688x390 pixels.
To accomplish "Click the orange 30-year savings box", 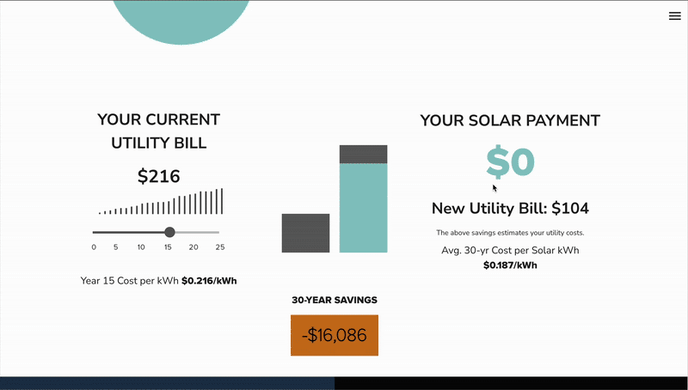I will [x=334, y=335].
